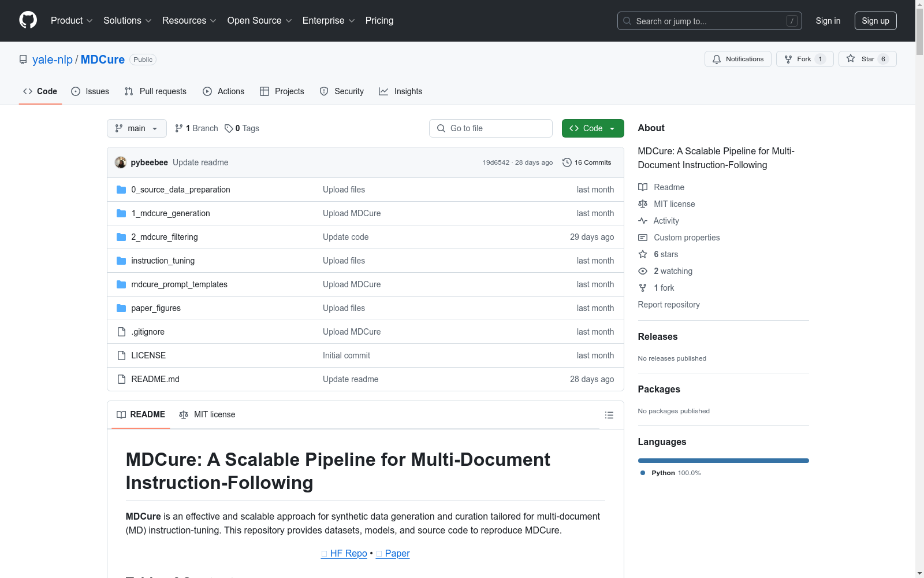Open the HF Repo link
Screen dimensions: 924x578
pyautogui.click(x=344, y=553)
